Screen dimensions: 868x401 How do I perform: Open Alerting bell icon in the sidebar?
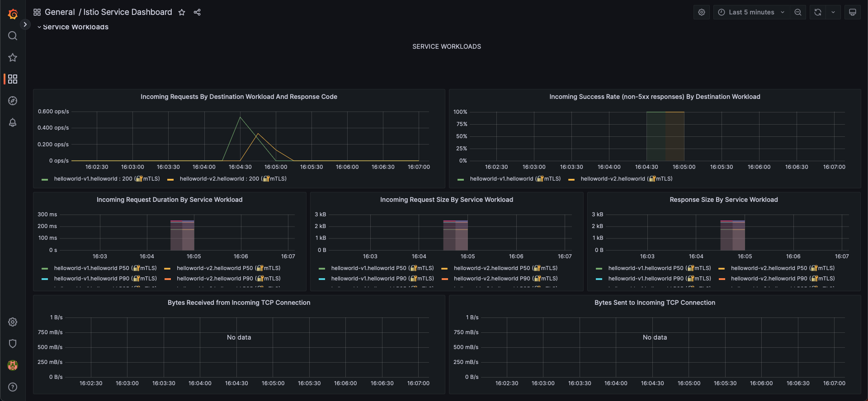pyautogui.click(x=13, y=122)
